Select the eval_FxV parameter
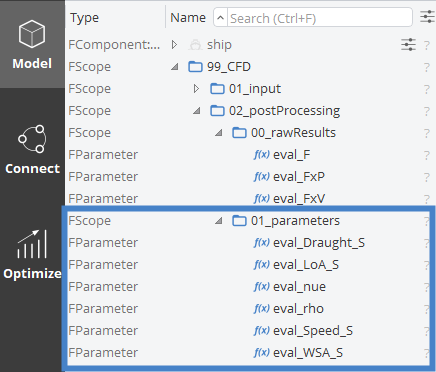This screenshot has height=372, width=436. (299, 199)
